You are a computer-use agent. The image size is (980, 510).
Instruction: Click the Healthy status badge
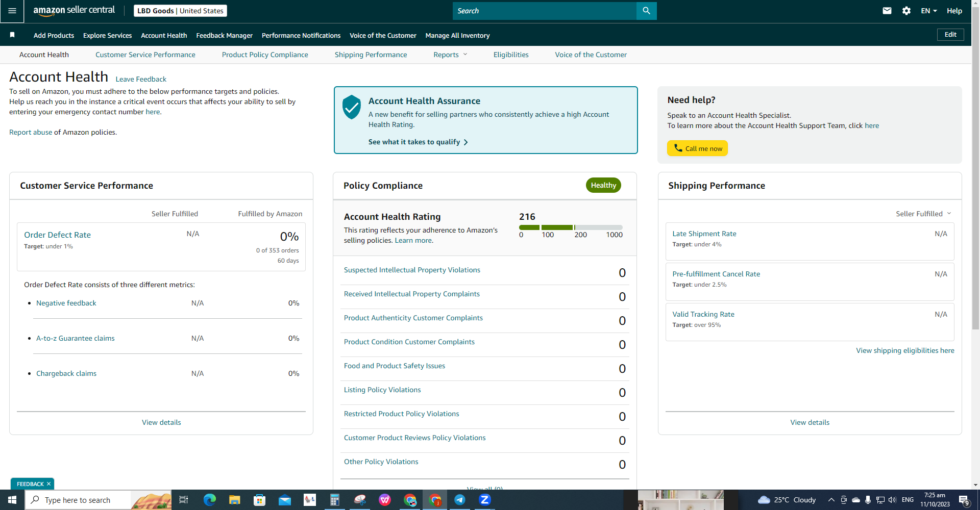click(x=603, y=185)
